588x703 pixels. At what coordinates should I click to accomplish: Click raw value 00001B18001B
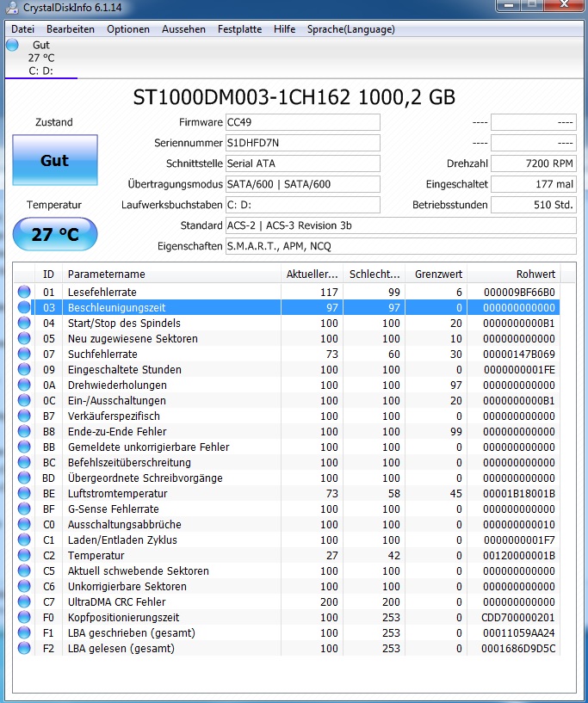click(x=519, y=493)
